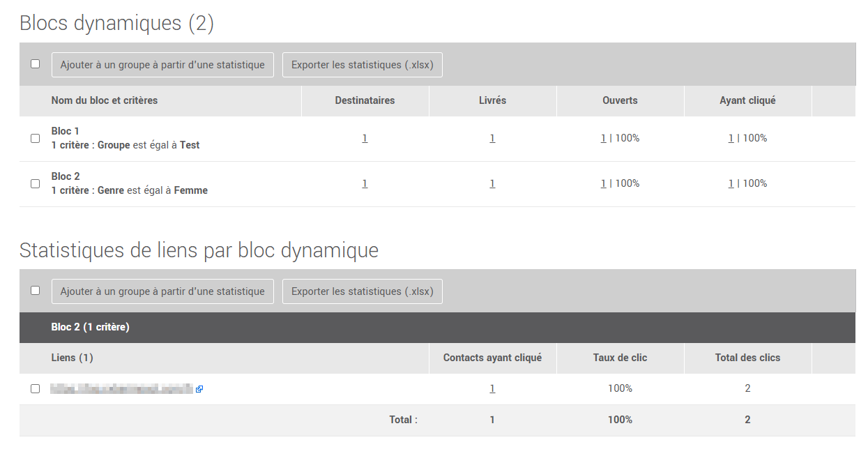868x449 pixels.
Task: Check the select-all box in Blocs dynamiques header
Action: point(35,63)
